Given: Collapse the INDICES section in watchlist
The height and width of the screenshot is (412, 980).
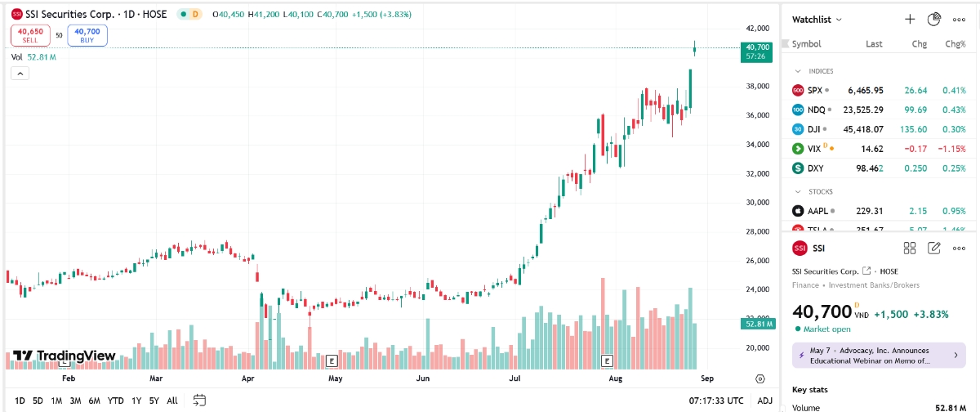Looking at the screenshot, I should (797, 71).
